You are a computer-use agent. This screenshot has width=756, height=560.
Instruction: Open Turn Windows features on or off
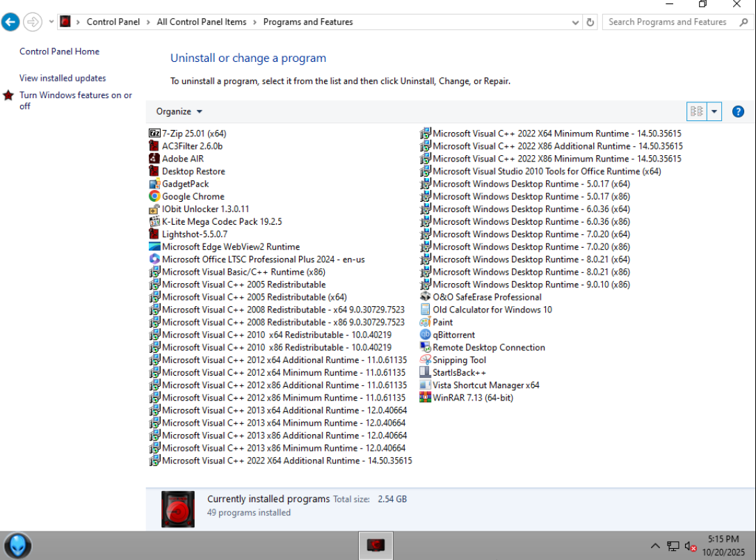click(76, 100)
